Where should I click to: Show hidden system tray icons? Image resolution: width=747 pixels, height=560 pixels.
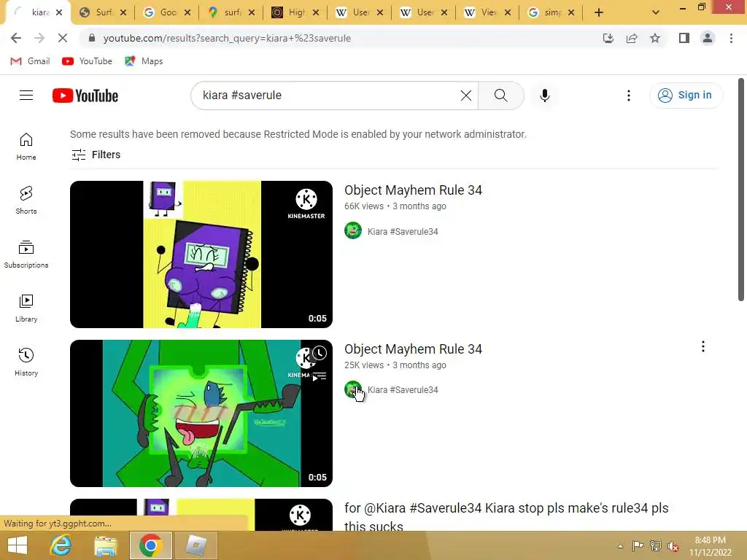tap(620, 546)
